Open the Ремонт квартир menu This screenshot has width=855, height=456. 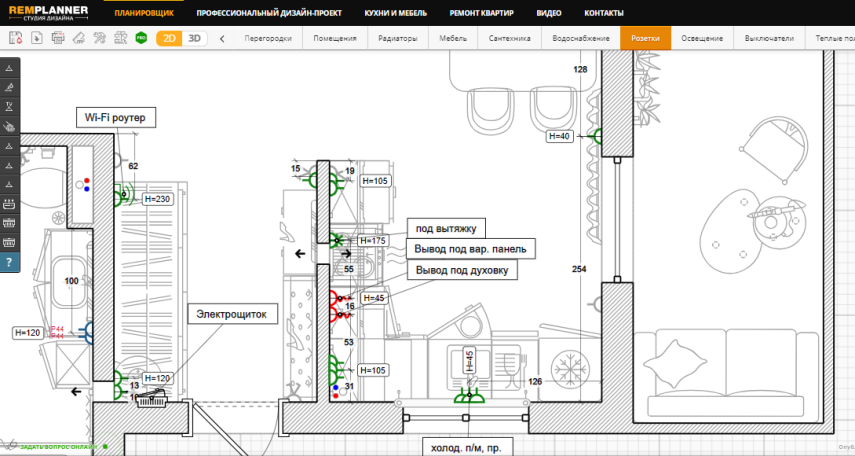pos(481,13)
